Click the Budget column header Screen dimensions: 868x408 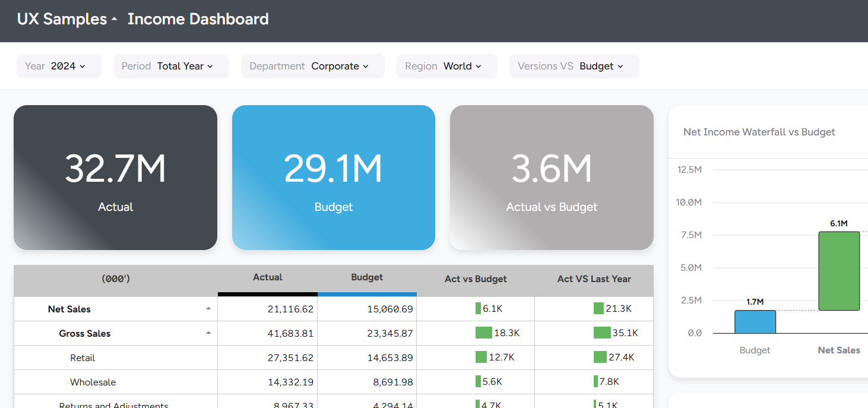pos(367,277)
